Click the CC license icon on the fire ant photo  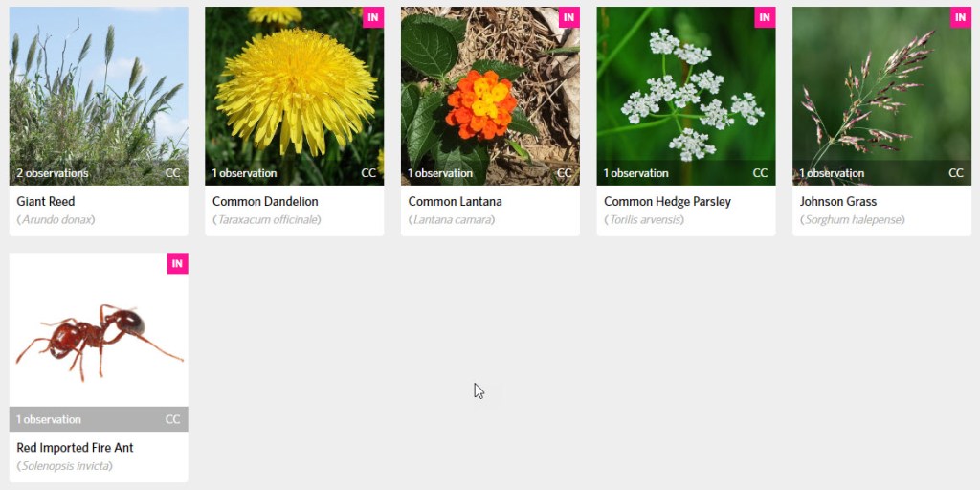172,419
